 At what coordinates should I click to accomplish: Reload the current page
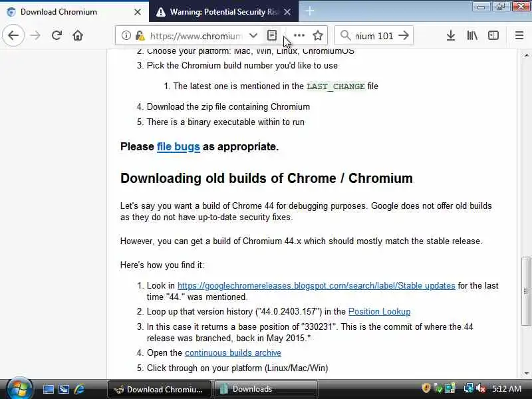pyautogui.click(x=57, y=35)
